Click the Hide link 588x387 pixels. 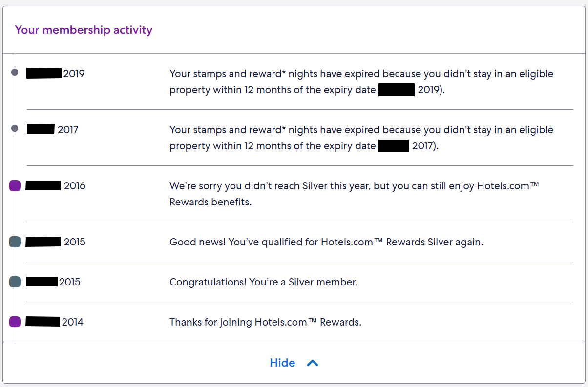coord(282,363)
